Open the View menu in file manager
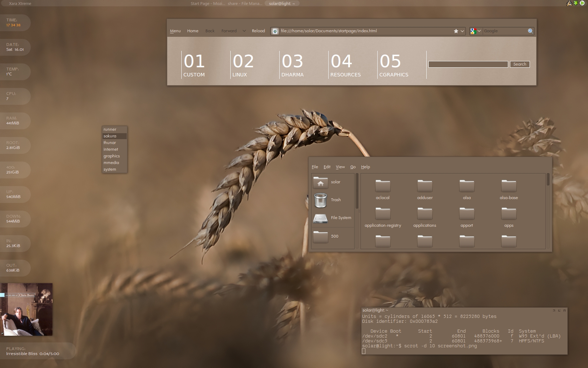The image size is (588, 368). click(x=340, y=167)
